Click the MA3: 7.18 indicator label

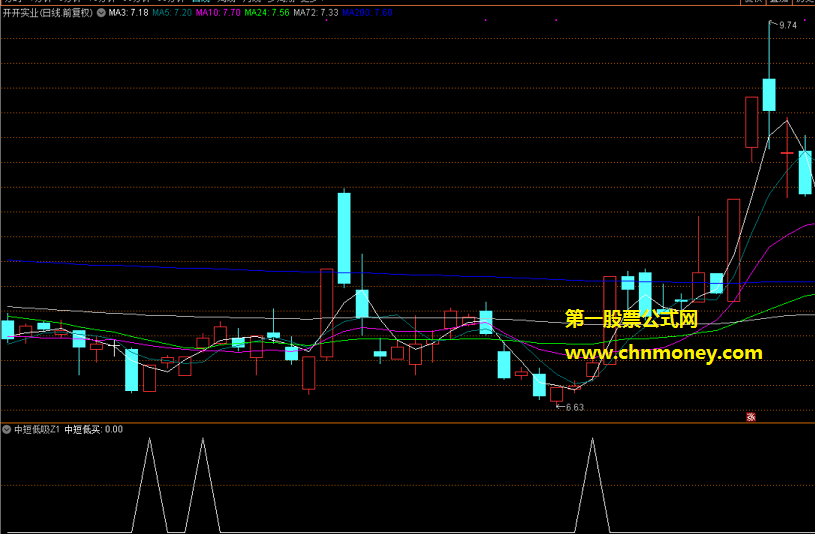tap(128, 12)
